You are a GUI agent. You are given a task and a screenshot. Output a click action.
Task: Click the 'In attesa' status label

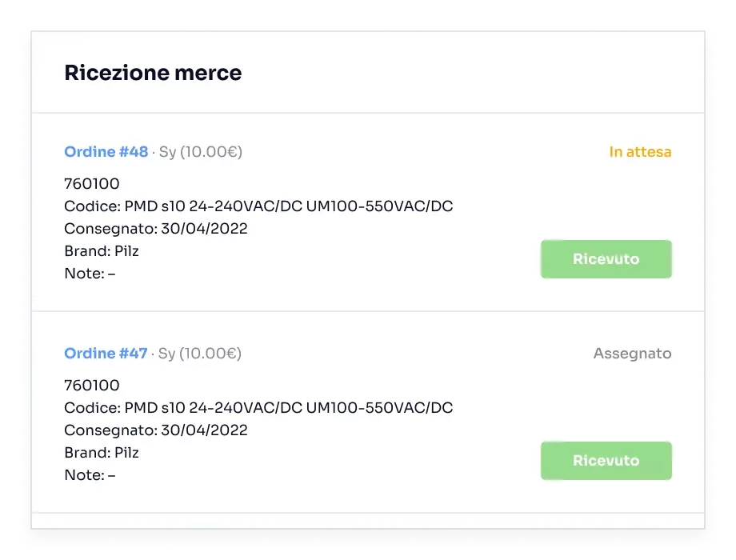(640, 152)
